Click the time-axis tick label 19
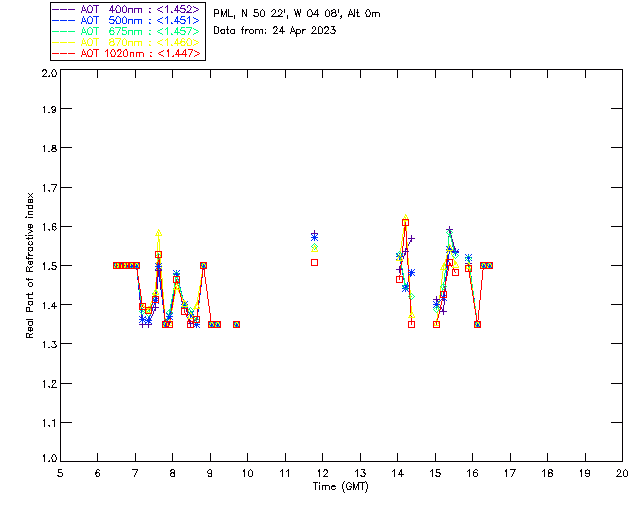 585,473
